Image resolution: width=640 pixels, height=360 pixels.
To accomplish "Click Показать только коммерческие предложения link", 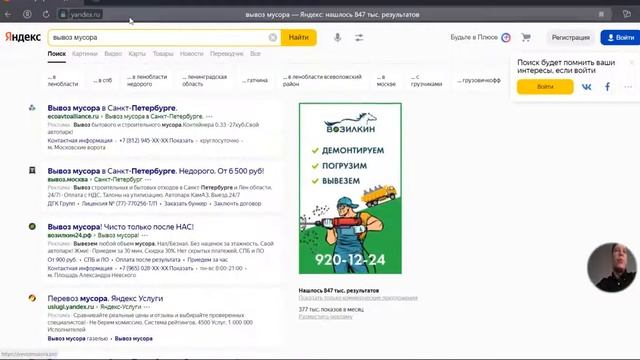I will coord(358,298).
